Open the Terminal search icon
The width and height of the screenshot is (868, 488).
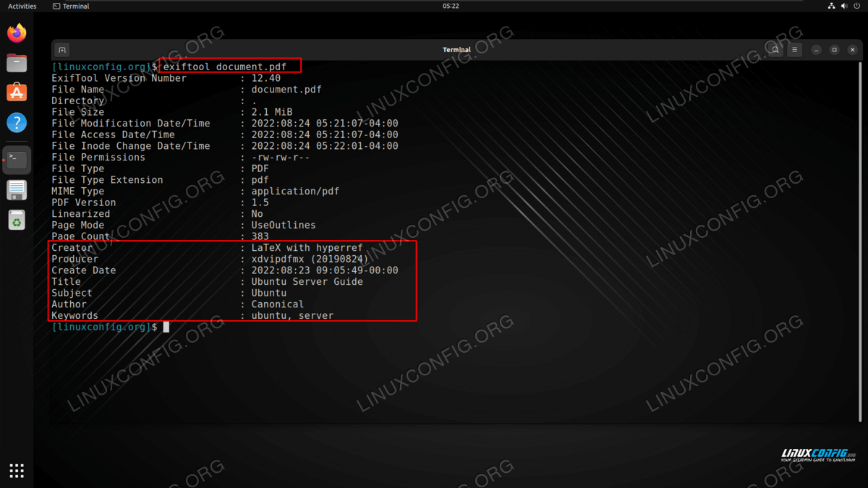pos(775,50)
